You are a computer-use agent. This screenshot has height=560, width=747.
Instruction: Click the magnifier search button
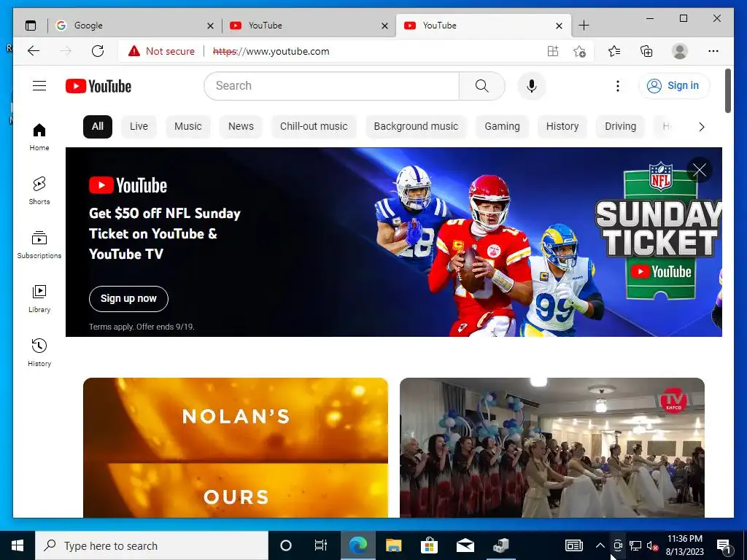(x=481, y=86)
